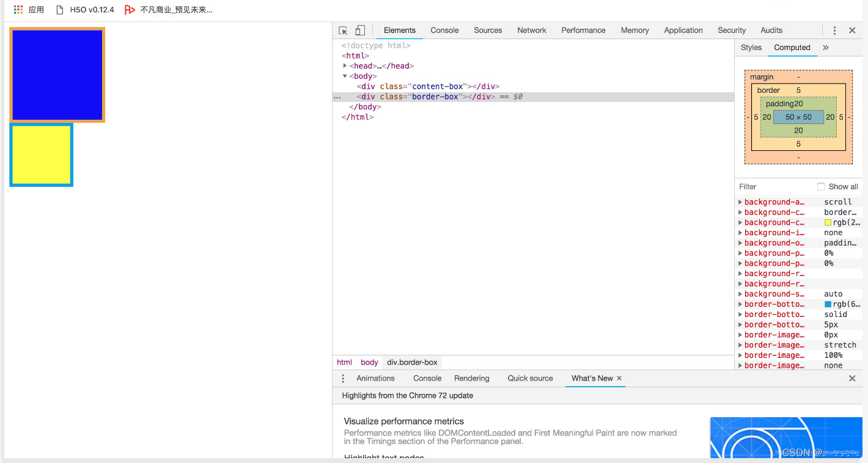Select the div class content-box node
The height and width of the screenshot is (463, 868).
coord(428,87)
